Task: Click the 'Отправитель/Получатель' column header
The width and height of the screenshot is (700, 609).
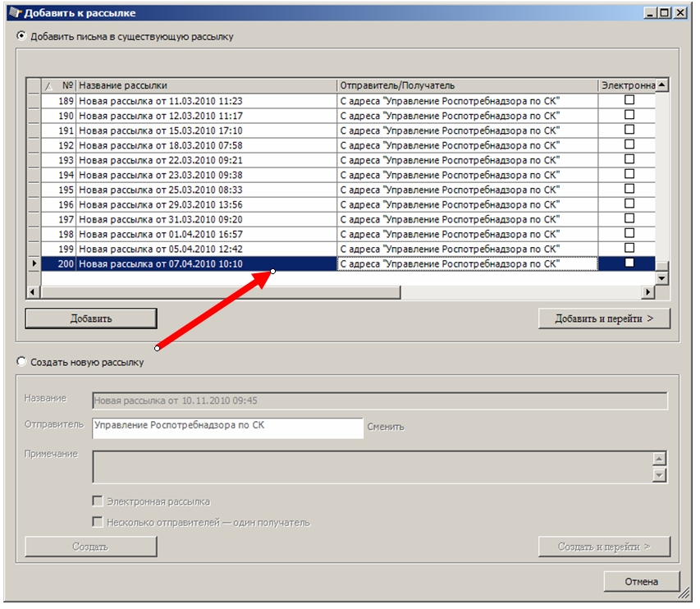Action: click(468, 85)
